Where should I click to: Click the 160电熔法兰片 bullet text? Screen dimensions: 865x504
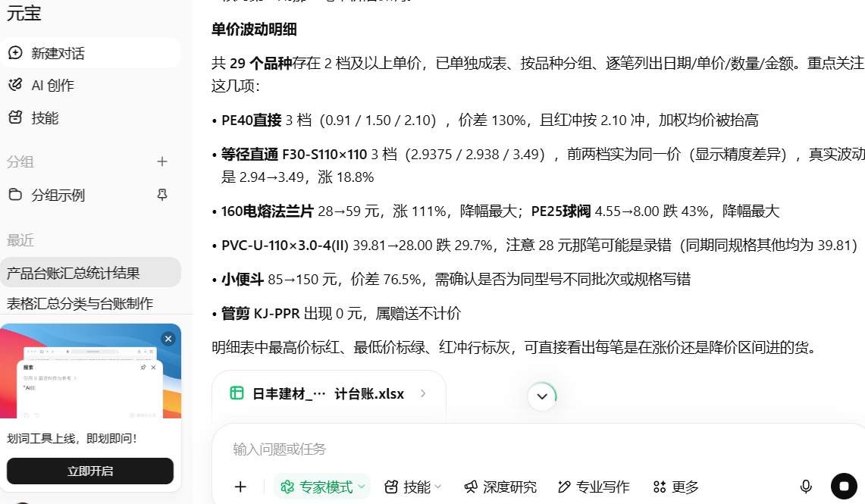[x=500, y=211]
